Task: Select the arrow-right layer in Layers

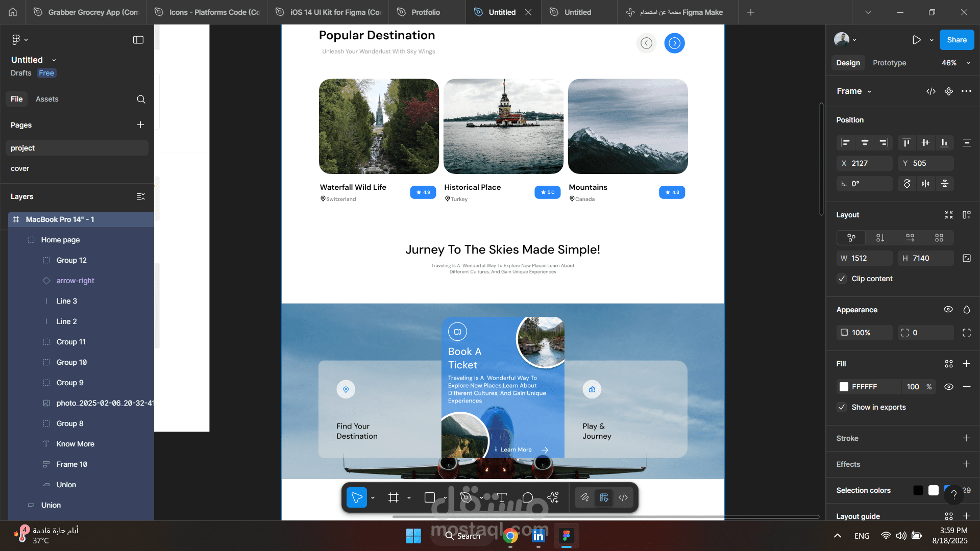Action: [75, 281]
